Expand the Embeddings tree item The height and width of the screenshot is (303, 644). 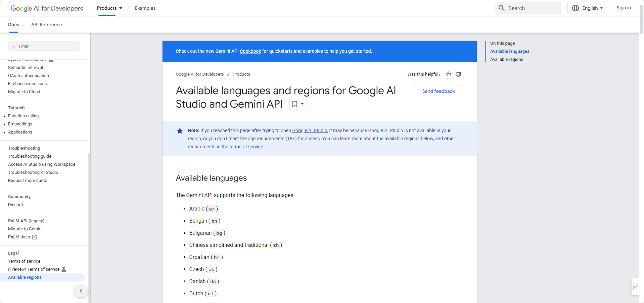tap(4, 124)
